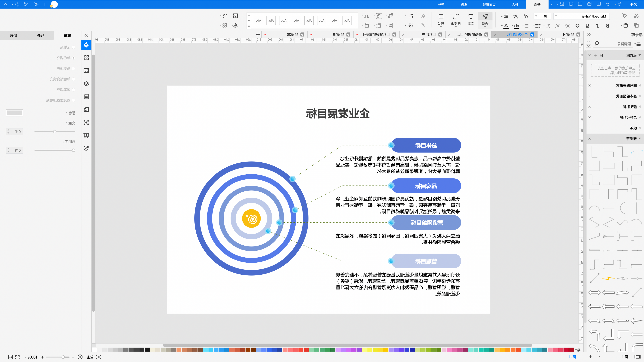
Task: Open the presentation easel icon in sidebar
Action: 86,135
